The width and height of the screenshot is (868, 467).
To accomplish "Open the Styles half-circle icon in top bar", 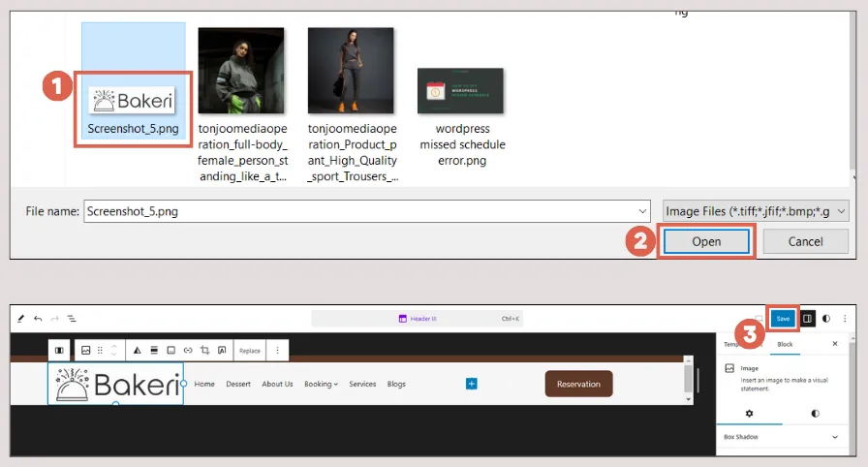I will point(826,319).
